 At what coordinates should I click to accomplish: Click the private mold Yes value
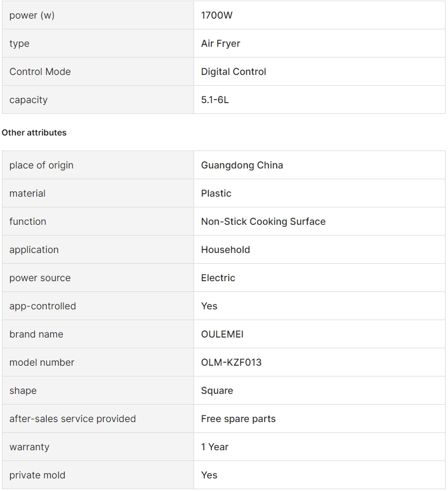tap(209, 475)
